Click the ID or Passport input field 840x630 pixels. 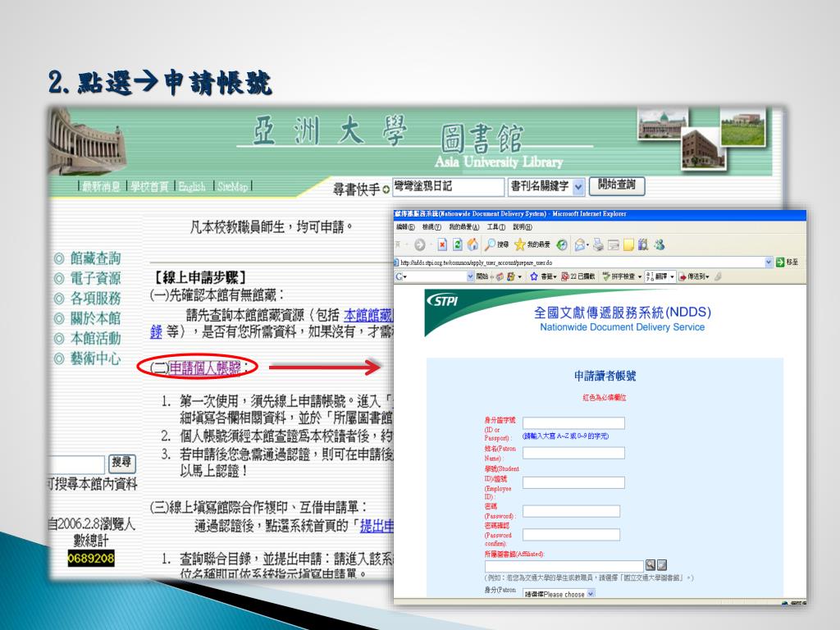pos(573,423)
